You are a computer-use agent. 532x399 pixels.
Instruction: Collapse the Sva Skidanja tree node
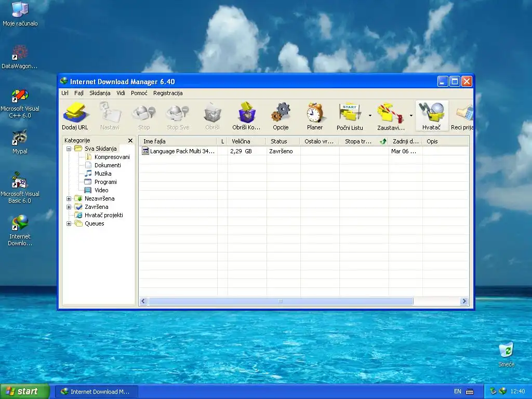tap(69, 149)
